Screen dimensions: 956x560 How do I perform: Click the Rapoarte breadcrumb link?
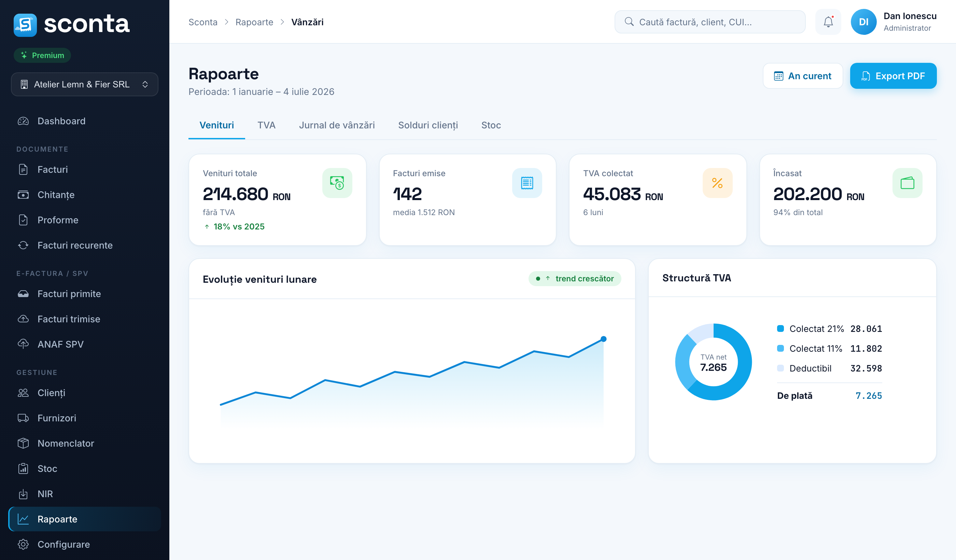tap(254, 22)
